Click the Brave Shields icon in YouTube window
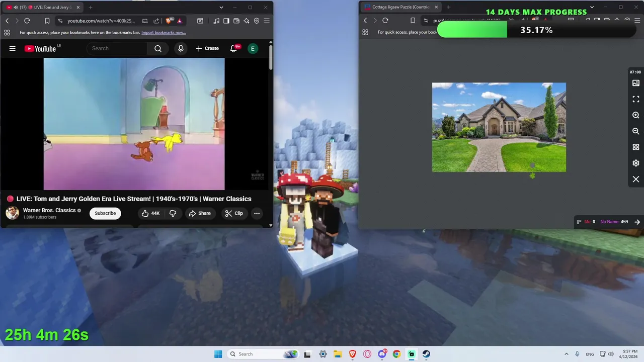Image resolution: width=644 pixels, height=362 pixels. click(x=169, y=21)
